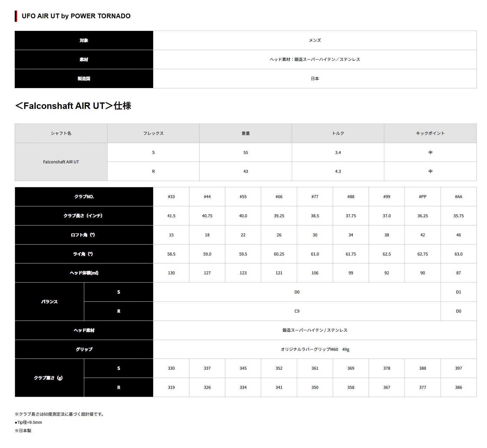Select the "キックポイント" column header
This screenshot has width=487, height=448.
coord(430,133)
